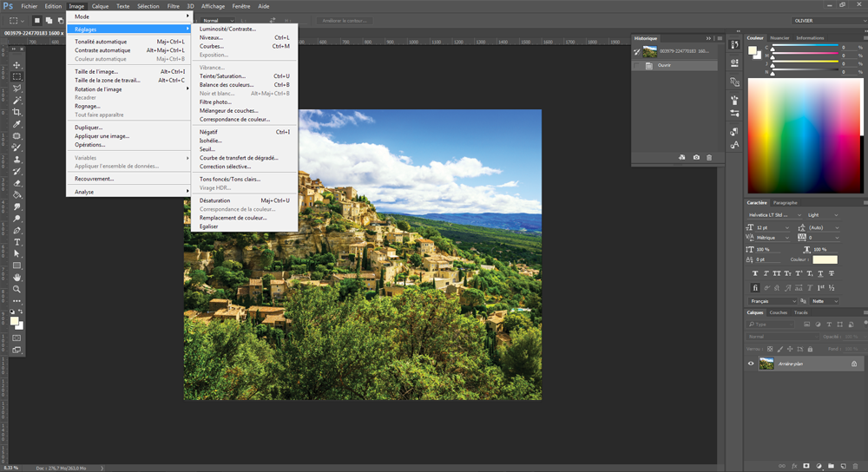The height and width of the screenshot is (472, 868).
Task: Choose Teinte/Saturation from Réglages submenu
Action: [x=222, y=76]
